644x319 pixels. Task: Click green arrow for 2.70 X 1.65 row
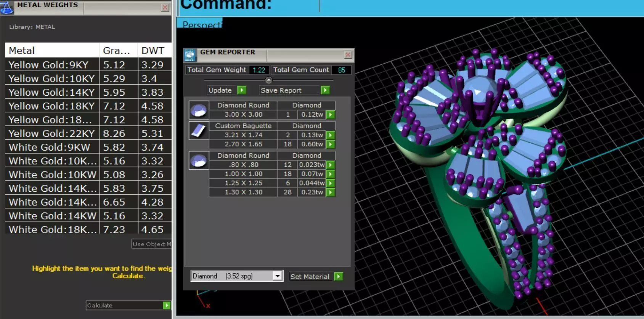point(331,144)
